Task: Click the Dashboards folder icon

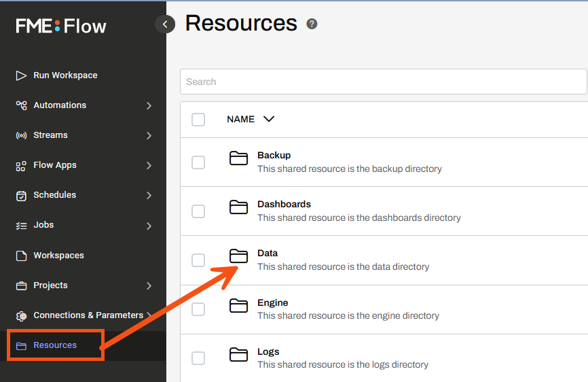Action: (x=238, y=207)
